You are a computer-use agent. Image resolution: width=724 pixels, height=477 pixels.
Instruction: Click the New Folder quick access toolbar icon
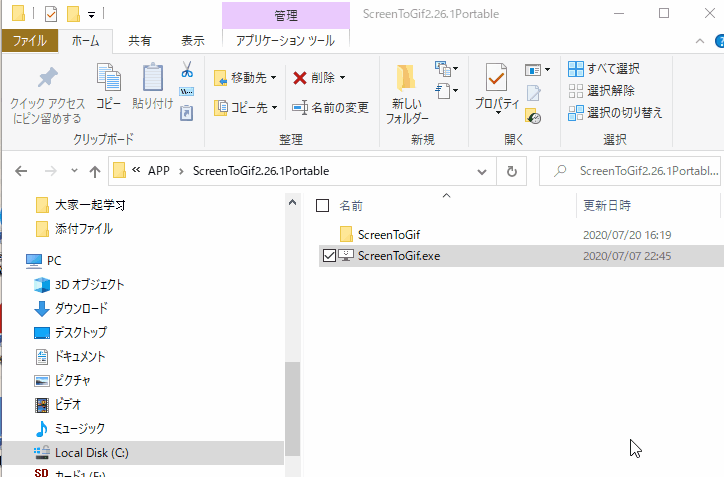73,14
